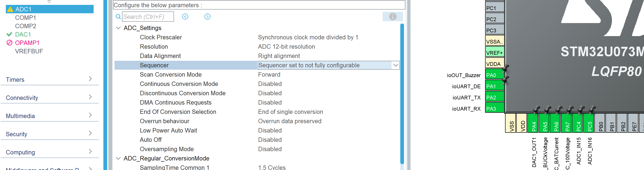
Task: Click the prohibited icon next to OPAMP1
Action: [x=10, y=43]
